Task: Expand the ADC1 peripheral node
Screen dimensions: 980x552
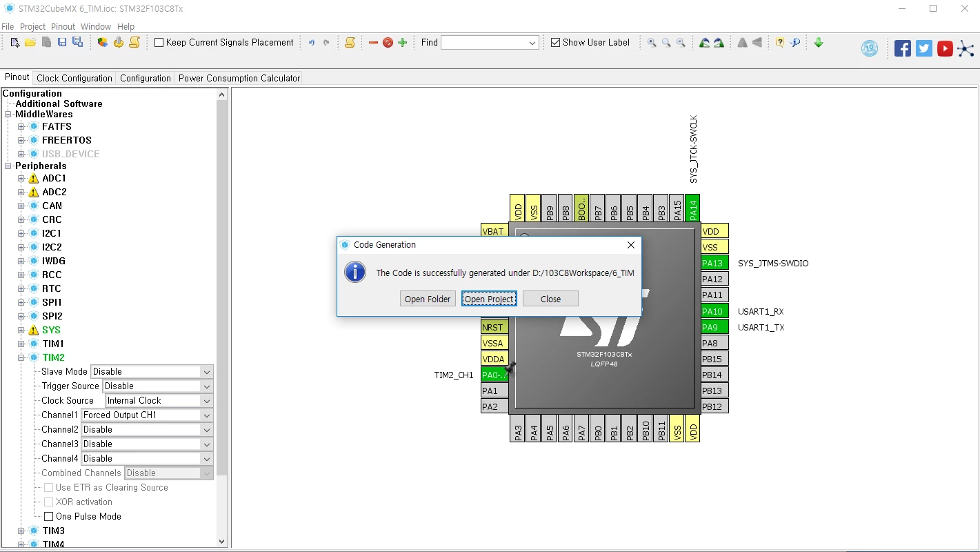Action: click(x=21, y=178)
